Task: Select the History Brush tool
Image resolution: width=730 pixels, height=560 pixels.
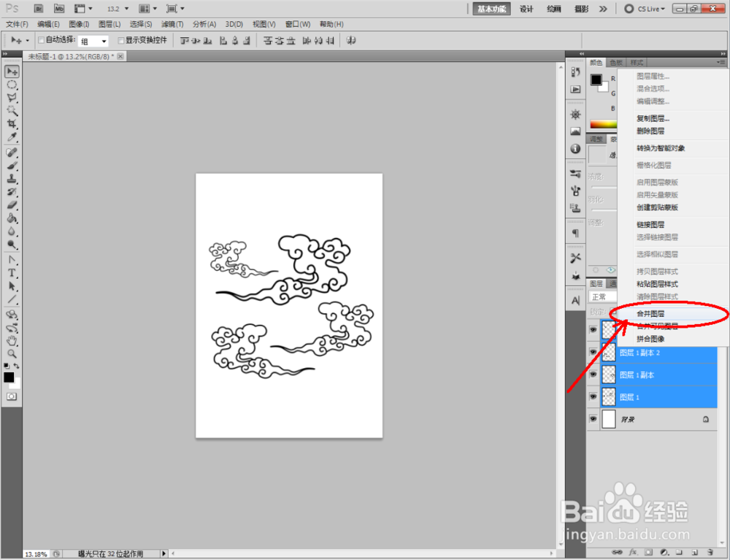Action: (12, 192)
